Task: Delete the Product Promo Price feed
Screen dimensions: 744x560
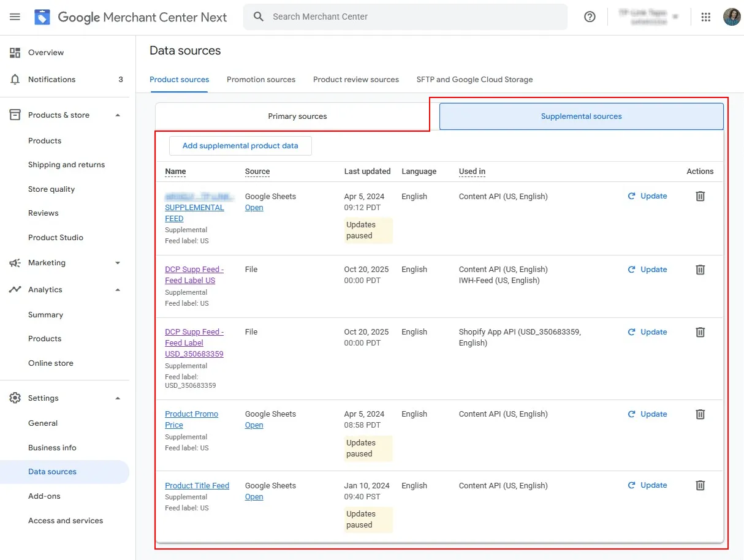Action: point(700,414)
